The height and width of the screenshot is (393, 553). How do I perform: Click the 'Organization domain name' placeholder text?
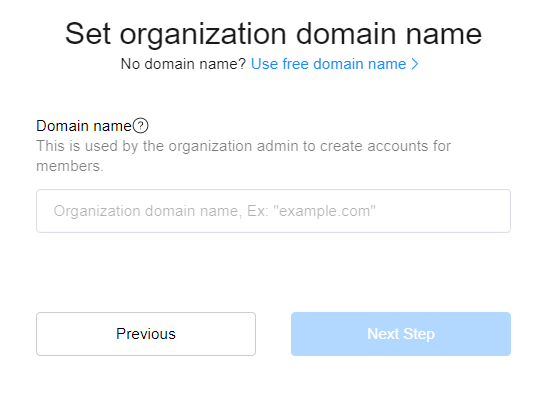click(146, 211)
